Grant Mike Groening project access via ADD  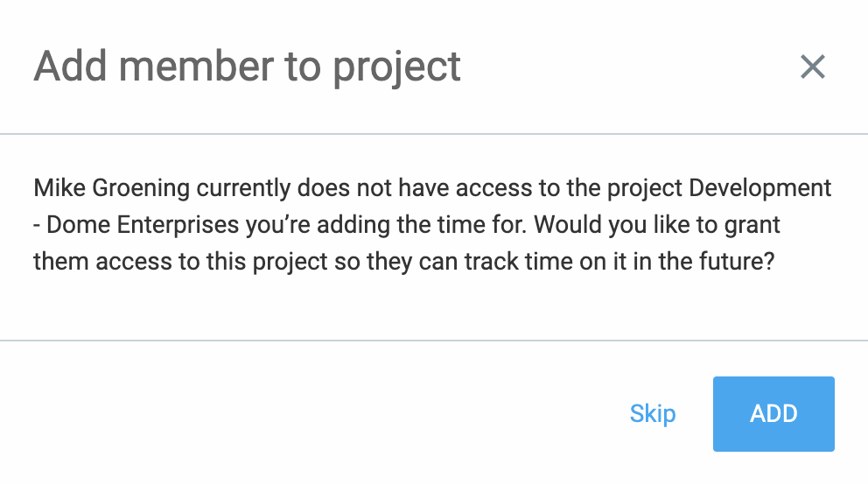773,413
